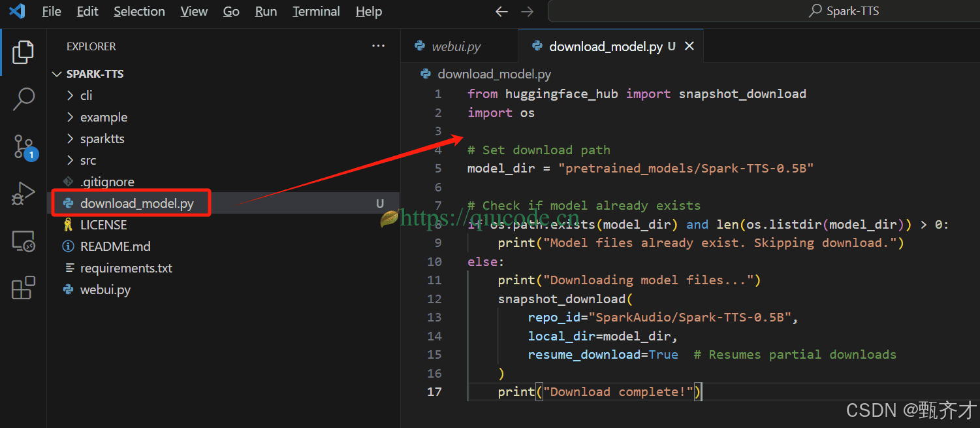Screen dimensions: 980x428
Task: Click the Spark-TTS command center search box
Action: (x=763, y=12)
